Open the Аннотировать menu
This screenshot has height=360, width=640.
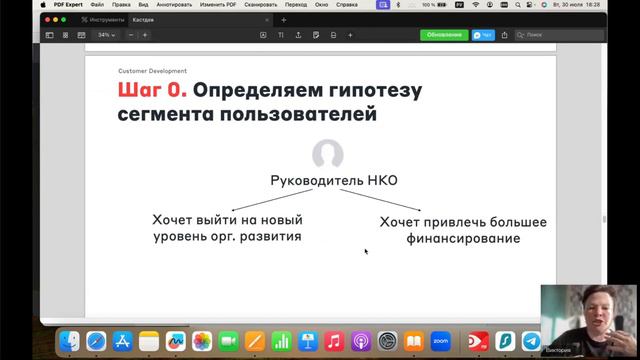(174, 4)
